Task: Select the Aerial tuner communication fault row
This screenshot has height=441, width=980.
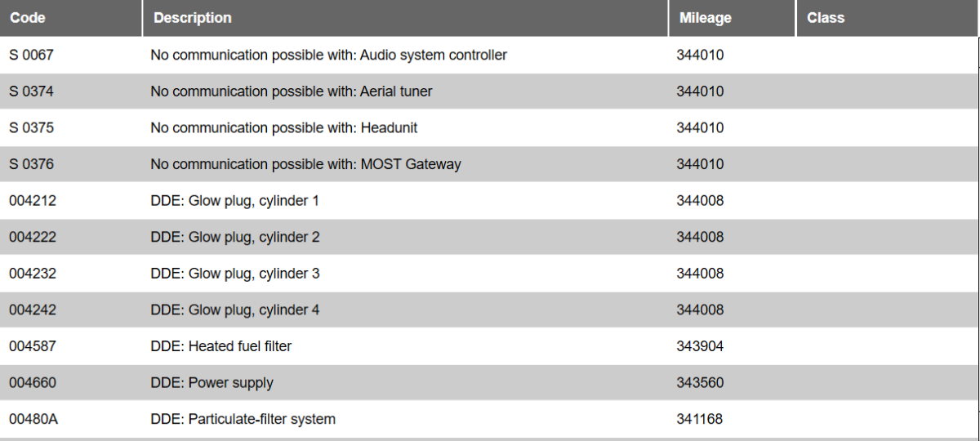Action: click(x=292, y=91)
